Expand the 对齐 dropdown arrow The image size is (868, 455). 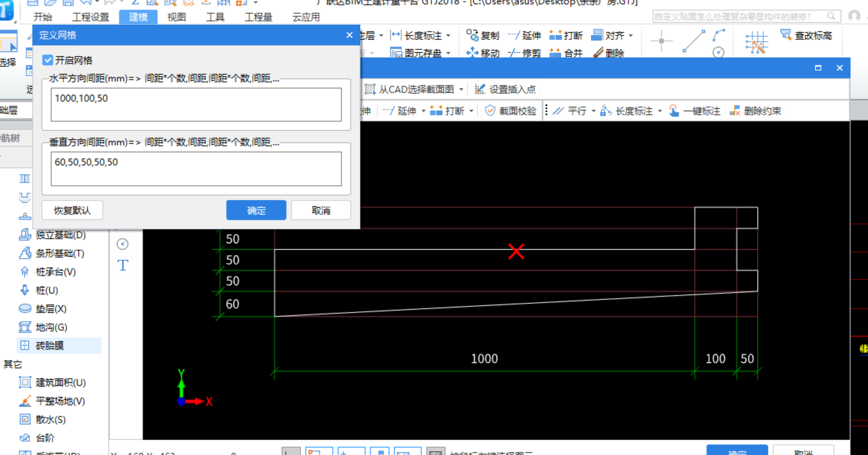631,35
